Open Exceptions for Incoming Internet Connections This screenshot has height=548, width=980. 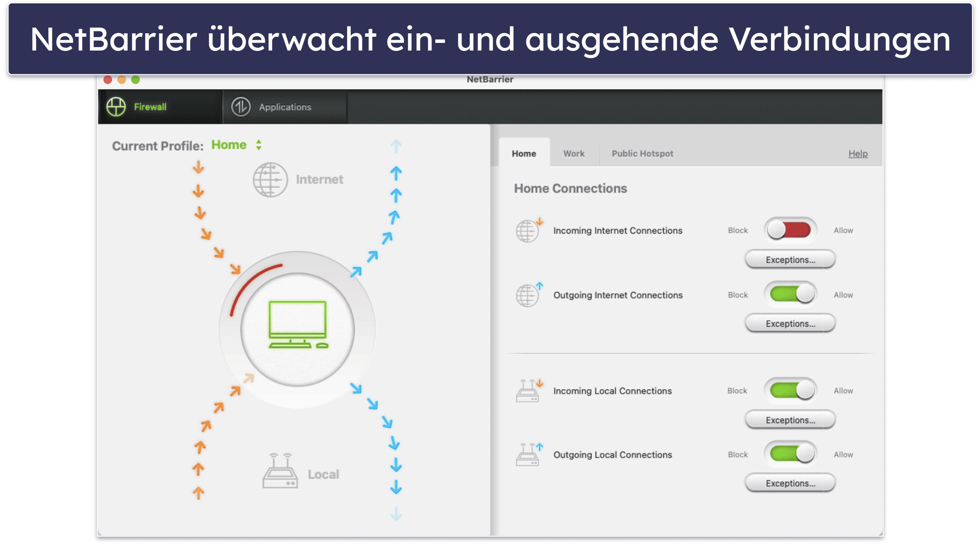[x=790, y=260]
